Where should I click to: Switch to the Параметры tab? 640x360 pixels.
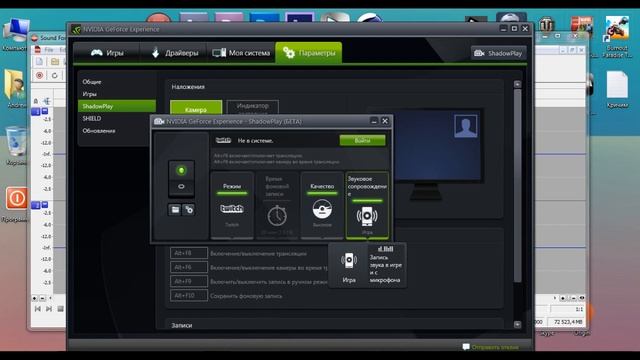coord(309,53)
